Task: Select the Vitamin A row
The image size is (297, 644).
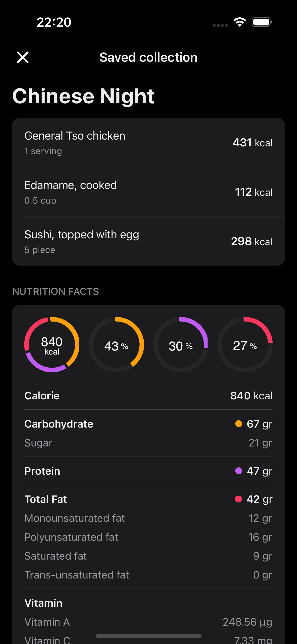Action: [x=148, y=622]
